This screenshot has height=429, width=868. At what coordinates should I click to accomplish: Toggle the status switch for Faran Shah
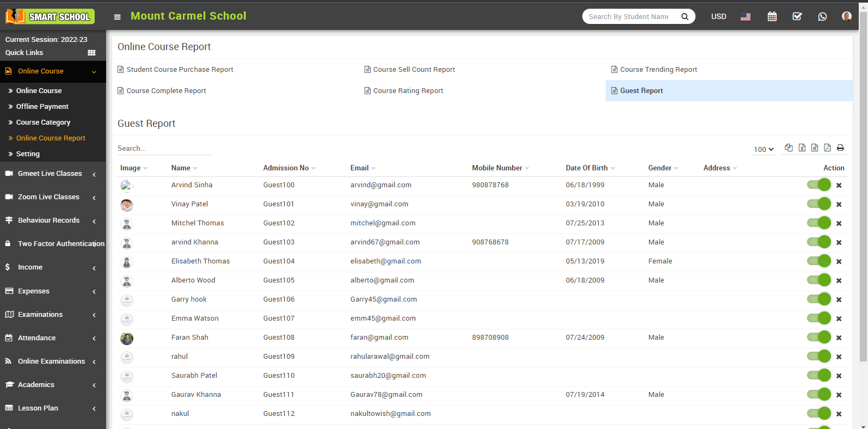tap(818, 338)
